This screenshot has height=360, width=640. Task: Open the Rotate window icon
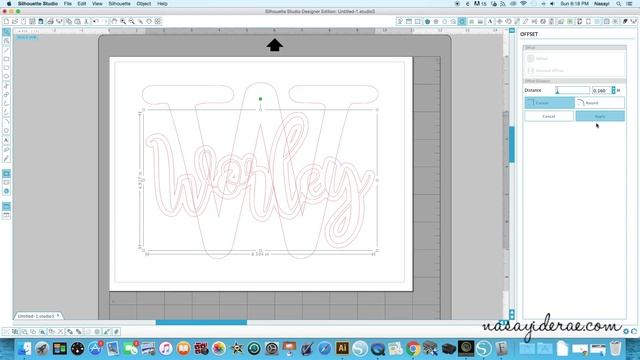[508, 21]
